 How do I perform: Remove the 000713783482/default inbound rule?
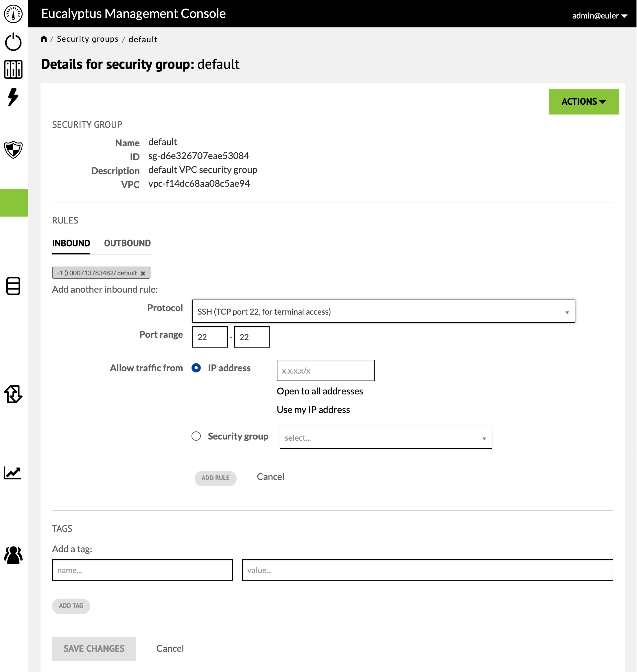coord(143,273)
